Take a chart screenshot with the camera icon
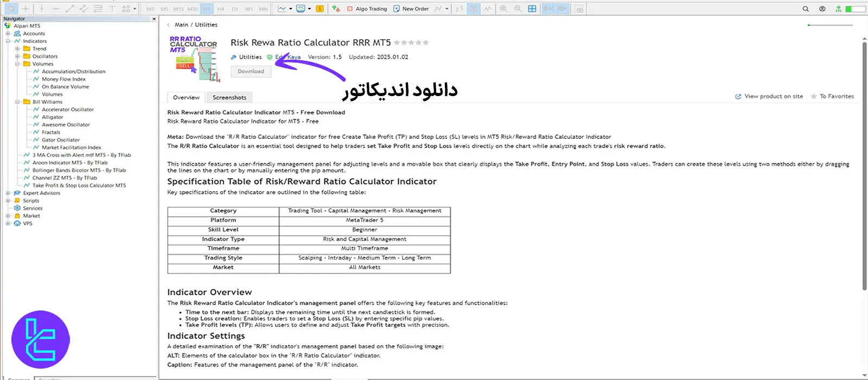Screen dimensions: 868x380 (x=579, y=9)
